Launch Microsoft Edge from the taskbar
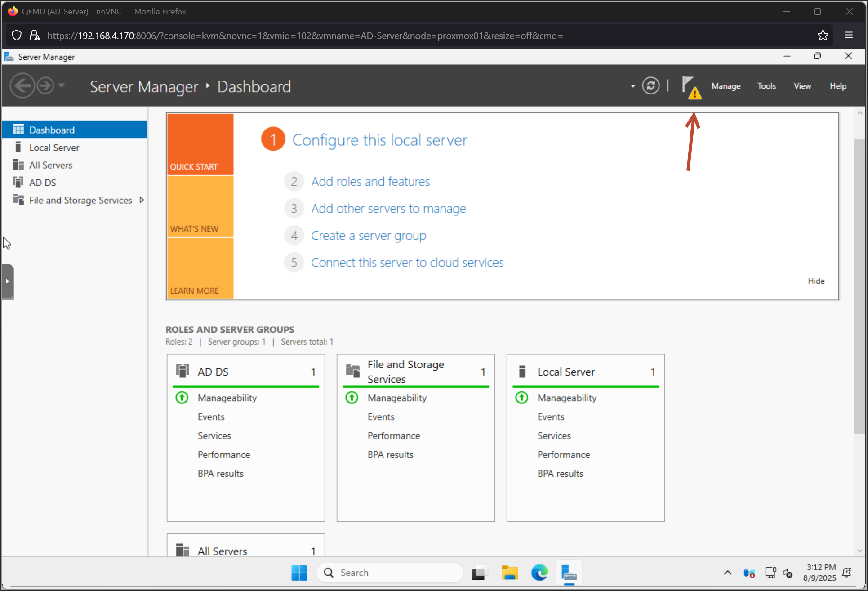Viewport: 868px width, 591px height. coord(539,573)
